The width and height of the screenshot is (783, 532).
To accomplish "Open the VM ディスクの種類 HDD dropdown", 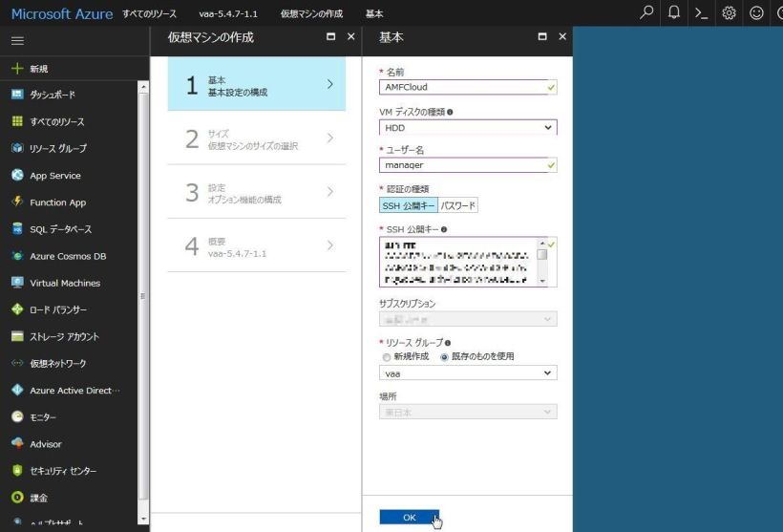I will [x=467, y=127].
